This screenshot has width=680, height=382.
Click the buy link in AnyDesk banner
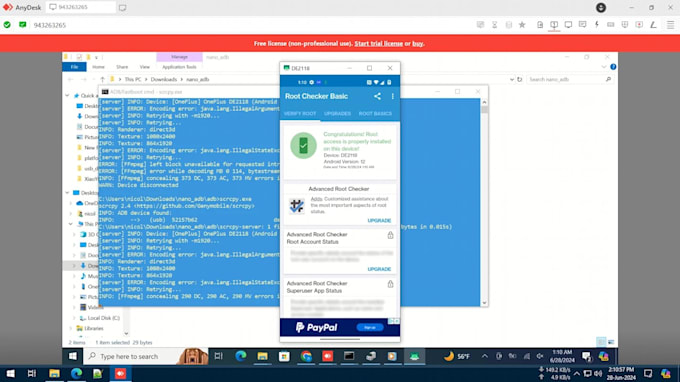(x=417, y=44)
